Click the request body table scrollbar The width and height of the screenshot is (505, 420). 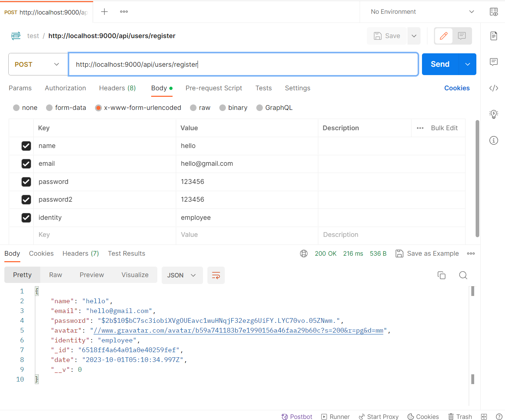[x=477, y=178]
